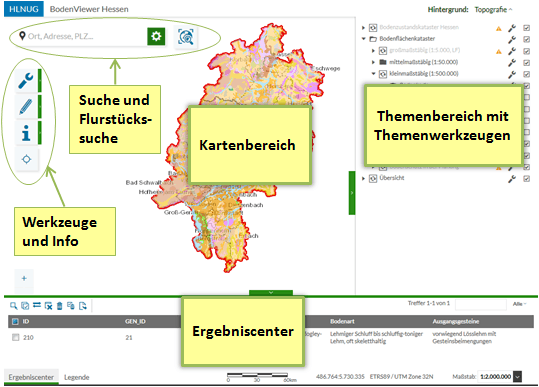
Task: Collapse results panel with green bottom handle
Action: pyautogui.click(x=271, y=292)
